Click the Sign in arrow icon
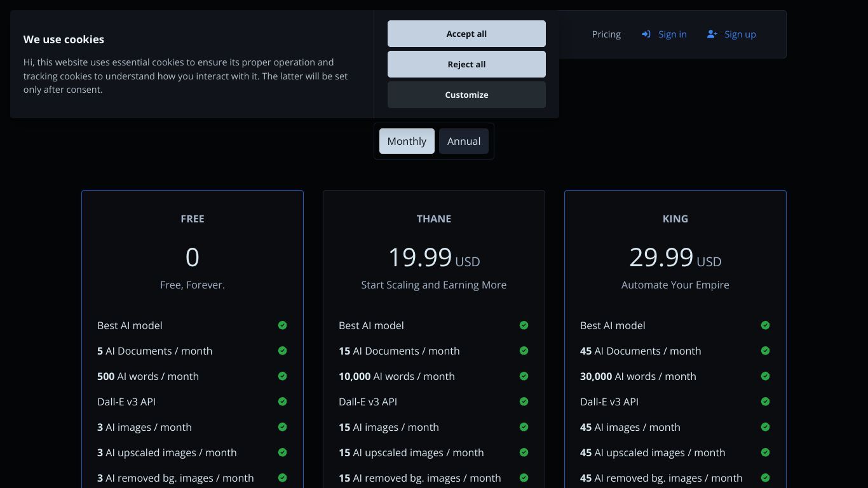Screen dimensions: 868x488 (646, 34)
